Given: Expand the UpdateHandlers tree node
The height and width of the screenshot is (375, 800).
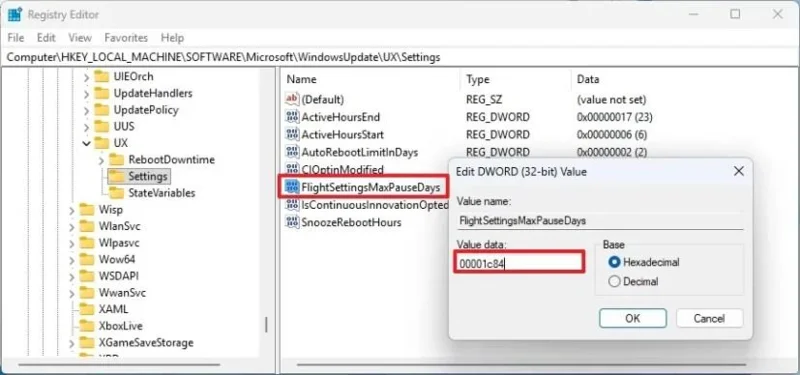Looking at the screenshot, I should coord(86,94).
